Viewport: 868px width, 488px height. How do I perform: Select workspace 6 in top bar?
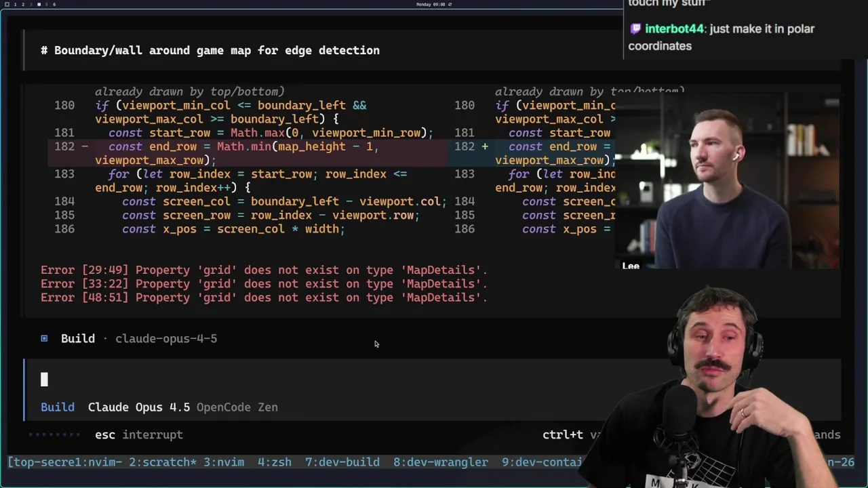[54, 4]
